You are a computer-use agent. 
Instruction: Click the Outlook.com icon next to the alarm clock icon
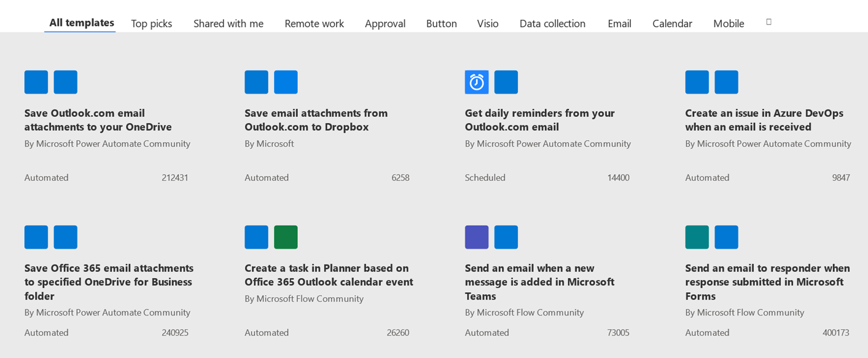coord(506,82)
